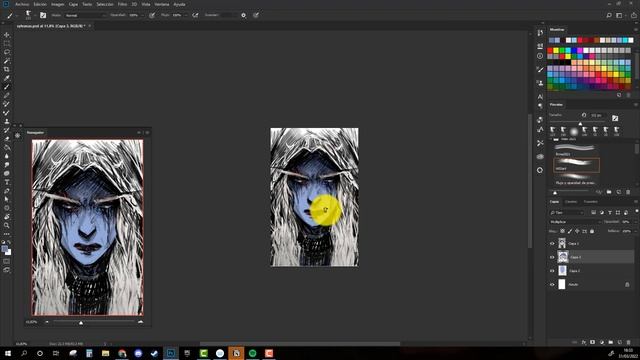Open the Ayuda menu
This screenshot has height=360, width=640.
click(179, 4)
